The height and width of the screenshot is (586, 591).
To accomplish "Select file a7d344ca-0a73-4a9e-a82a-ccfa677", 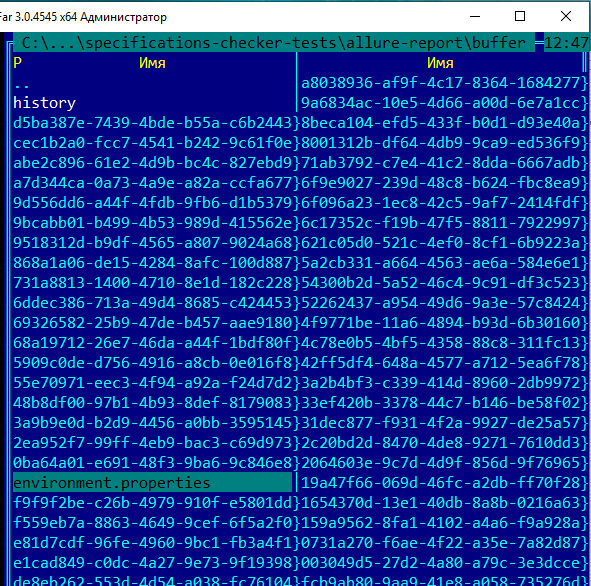I will tap(152, 183).
